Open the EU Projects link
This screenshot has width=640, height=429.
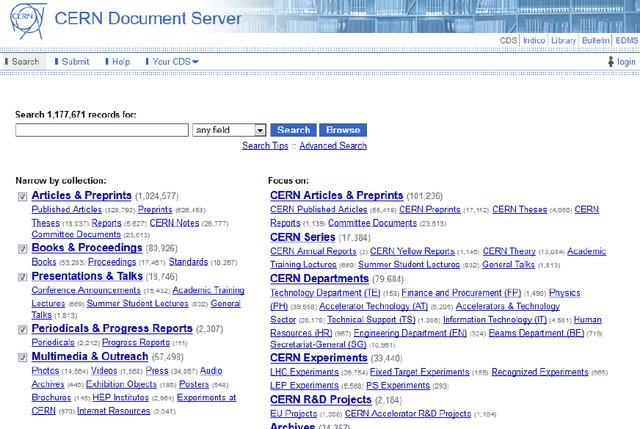pyautogui.click(x=293, y=413)
